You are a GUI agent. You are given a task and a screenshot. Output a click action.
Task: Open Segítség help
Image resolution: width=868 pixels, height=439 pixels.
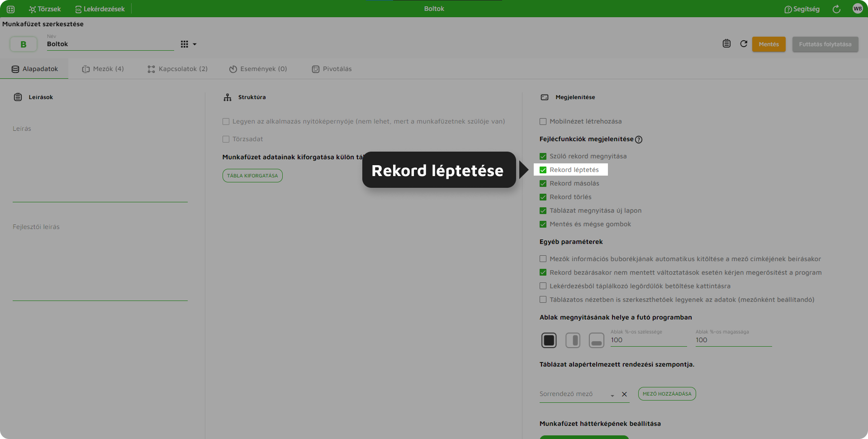[802, 9]
